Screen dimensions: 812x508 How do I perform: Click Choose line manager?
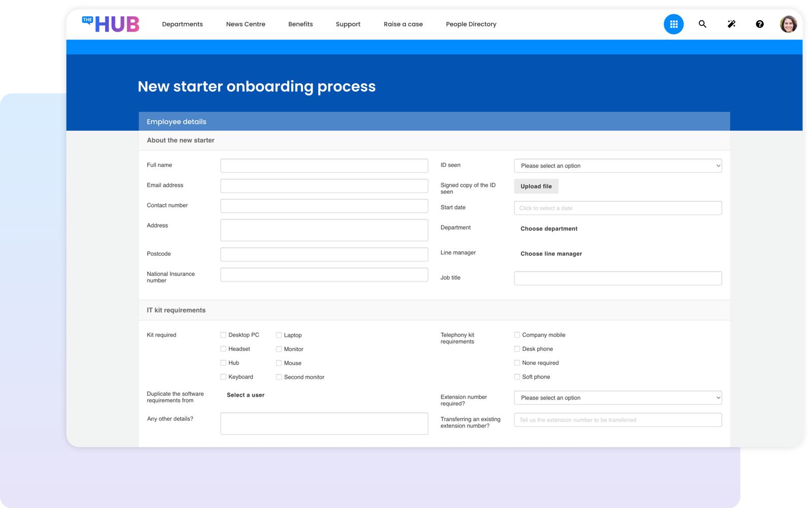[x=551, y=254]
